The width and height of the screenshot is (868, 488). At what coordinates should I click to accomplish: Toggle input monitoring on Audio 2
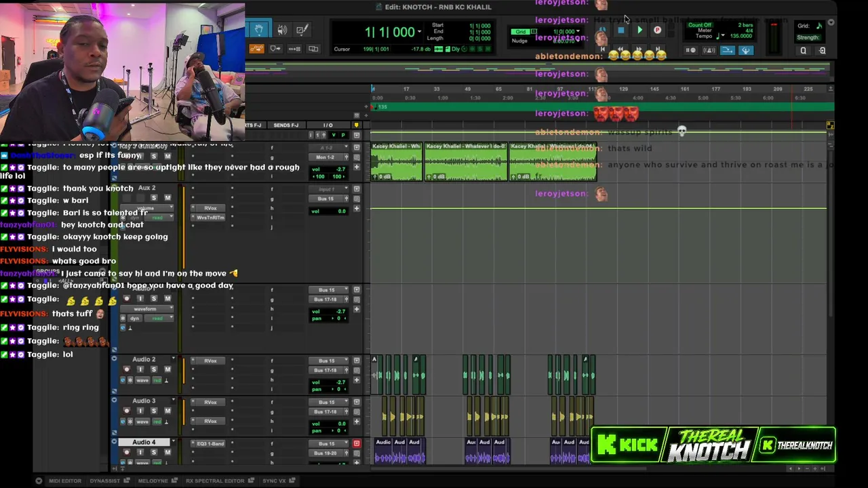[140, 369]
